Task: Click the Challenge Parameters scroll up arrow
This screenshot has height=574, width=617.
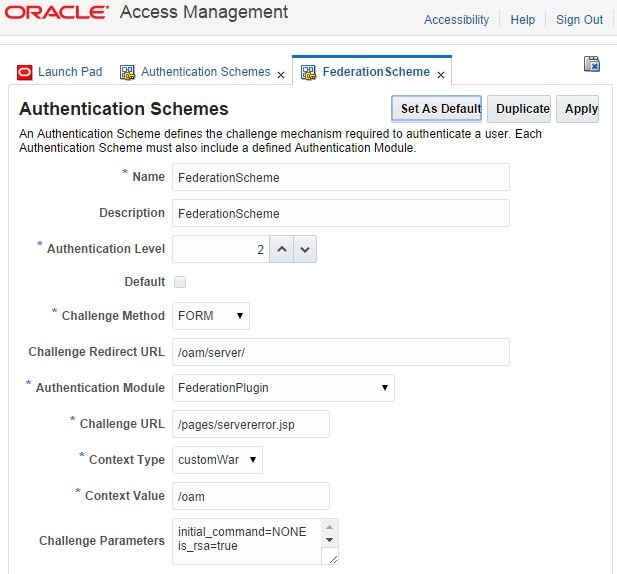Action: (330, 527)
